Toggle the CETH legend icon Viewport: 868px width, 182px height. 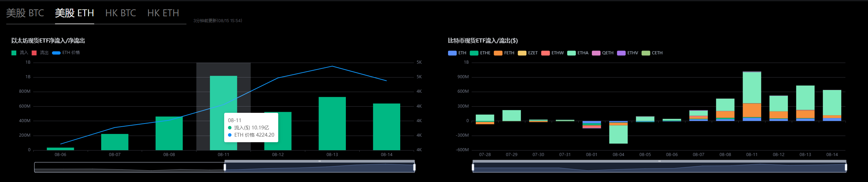pos(646,53)
